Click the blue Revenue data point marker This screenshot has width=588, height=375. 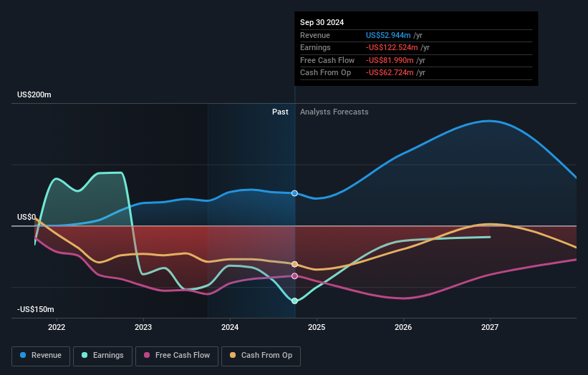point(295,193)
